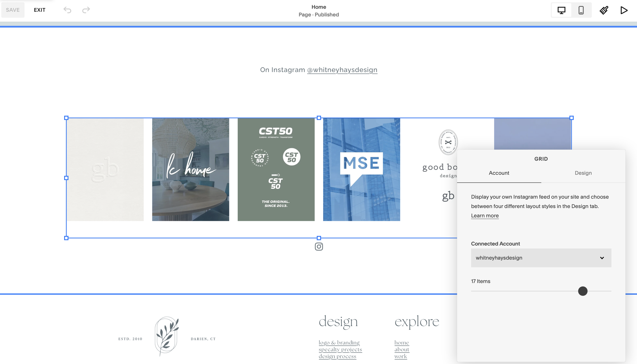Select the good bones design thumbnail
Image resolution: width=637 pixels, height=364 pixels.
click(433, 169)
